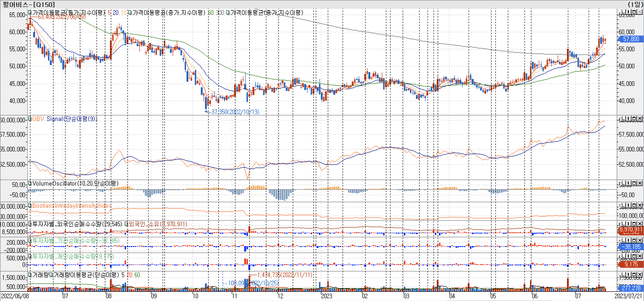Click the L-shaped minimize icon on 기관순매수수량 pane
Screen dimensions: 644x301
(x=623, y=241)
